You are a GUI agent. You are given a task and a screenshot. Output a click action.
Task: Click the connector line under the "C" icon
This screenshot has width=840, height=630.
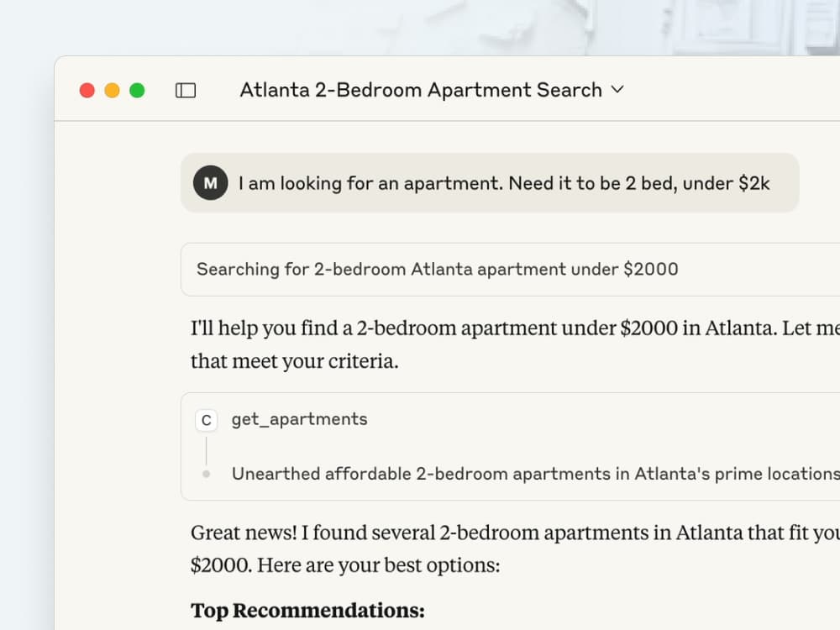tap(207, 449)
